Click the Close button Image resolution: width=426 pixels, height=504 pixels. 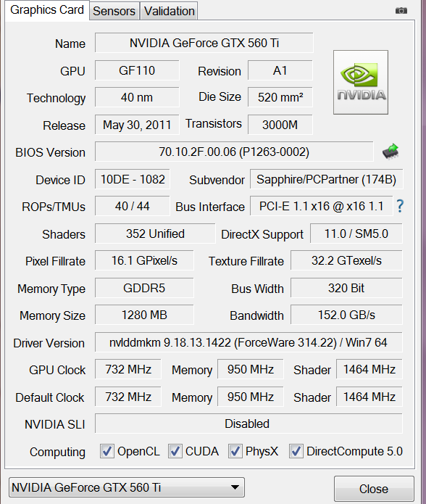(374, 489)
